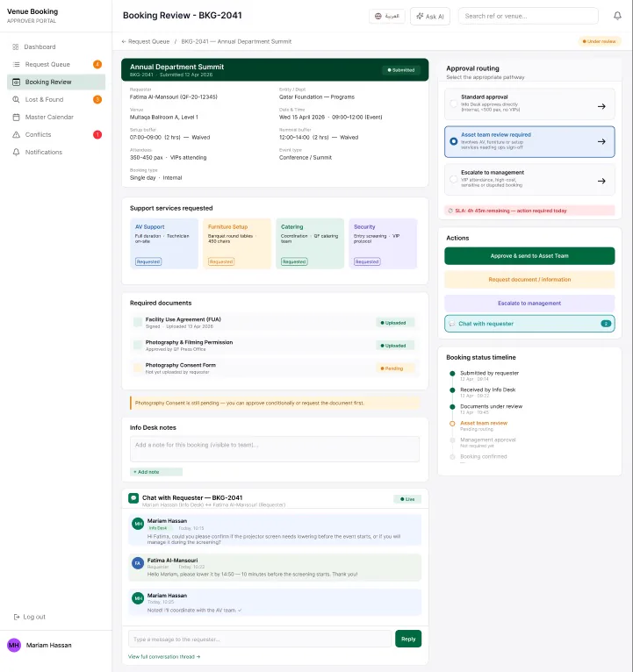Click the Request Queue breadcrumb link

[x=149, y=41]
